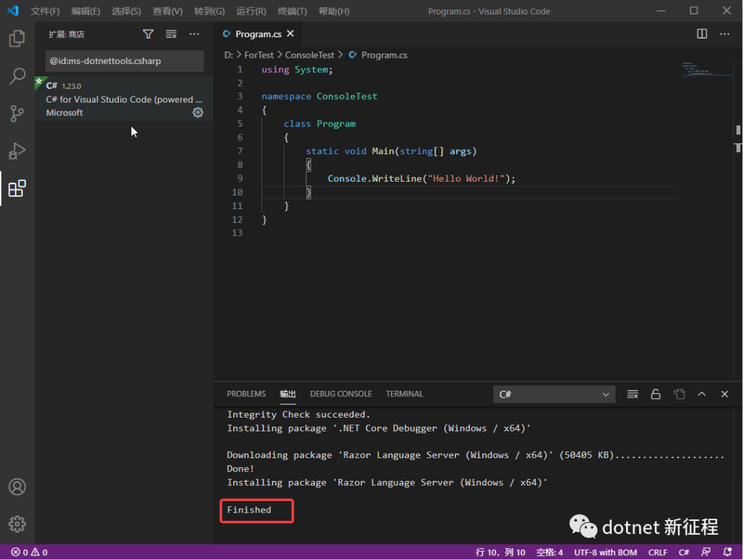743x560 pixels.
Task: Switch to the 输出 tab
Action: coord(288,394)
